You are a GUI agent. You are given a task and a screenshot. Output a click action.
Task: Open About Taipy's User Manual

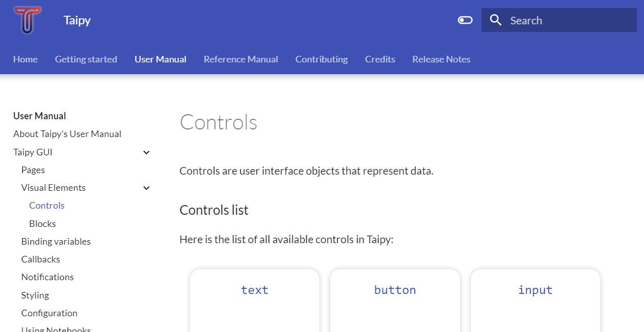(67, 134)
